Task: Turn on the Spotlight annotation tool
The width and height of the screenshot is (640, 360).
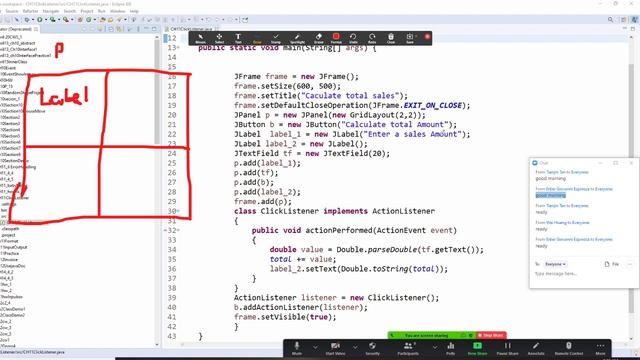Action: click(x=297, y=38)
